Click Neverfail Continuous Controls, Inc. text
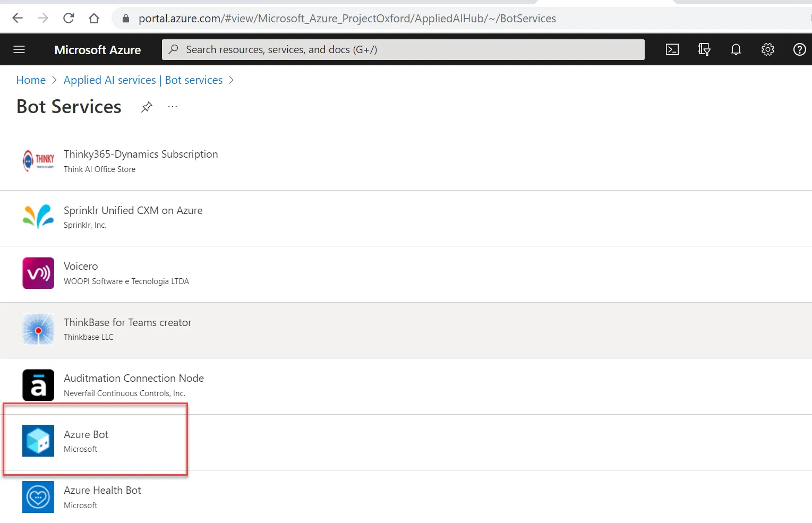This screenshot has height=523, width=812. [x=124, y=393]
